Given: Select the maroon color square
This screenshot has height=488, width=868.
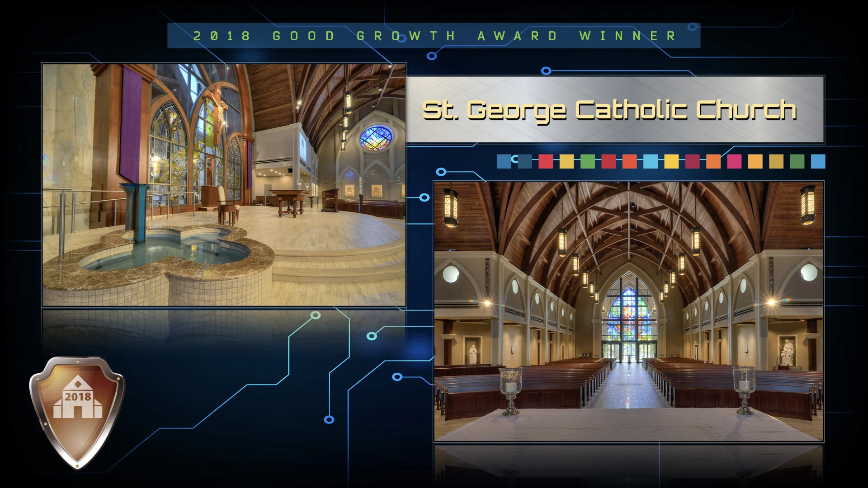Looking at the screenshot, I should point(692,161).
